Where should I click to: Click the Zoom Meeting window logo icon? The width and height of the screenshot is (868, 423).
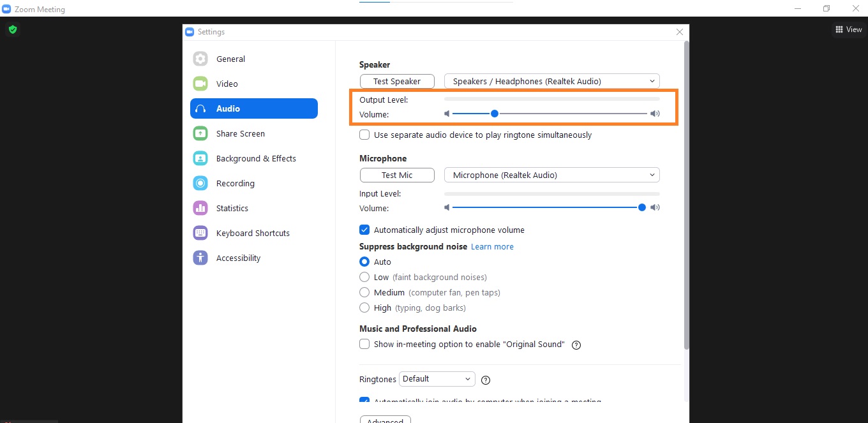[x=6, y=9]
